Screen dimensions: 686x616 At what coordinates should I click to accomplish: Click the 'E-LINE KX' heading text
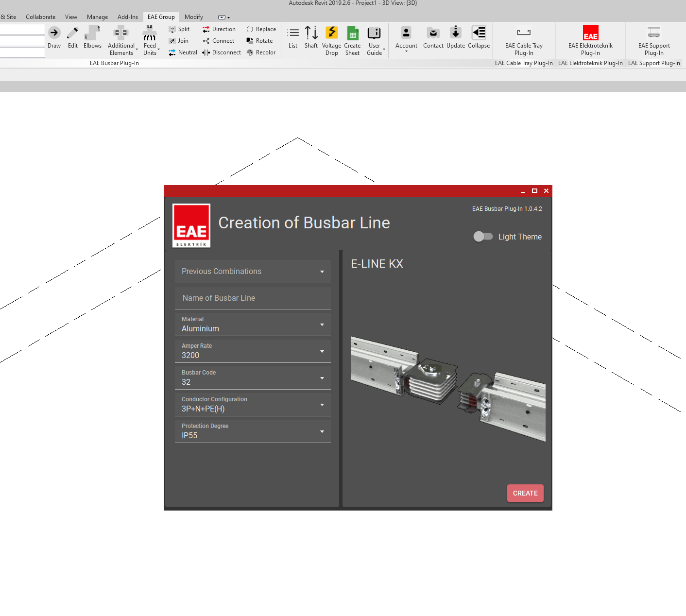click(377, 264)
